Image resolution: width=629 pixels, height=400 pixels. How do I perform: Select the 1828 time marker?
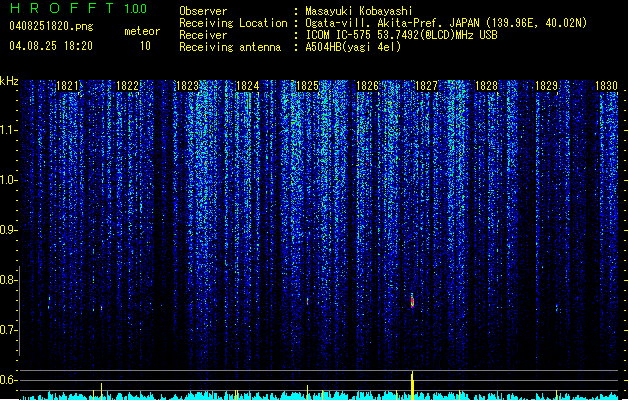pyautogui.click(x=486, y=86)
